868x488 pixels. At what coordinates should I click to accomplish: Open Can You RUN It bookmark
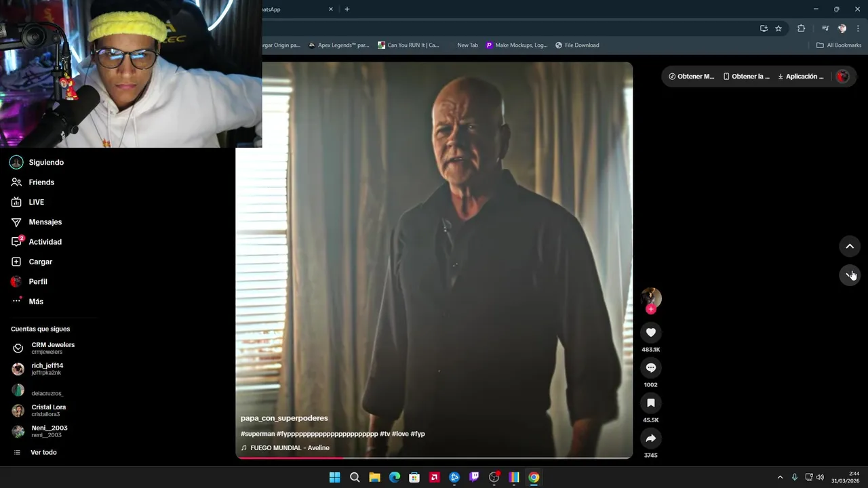tap(408, 45)
